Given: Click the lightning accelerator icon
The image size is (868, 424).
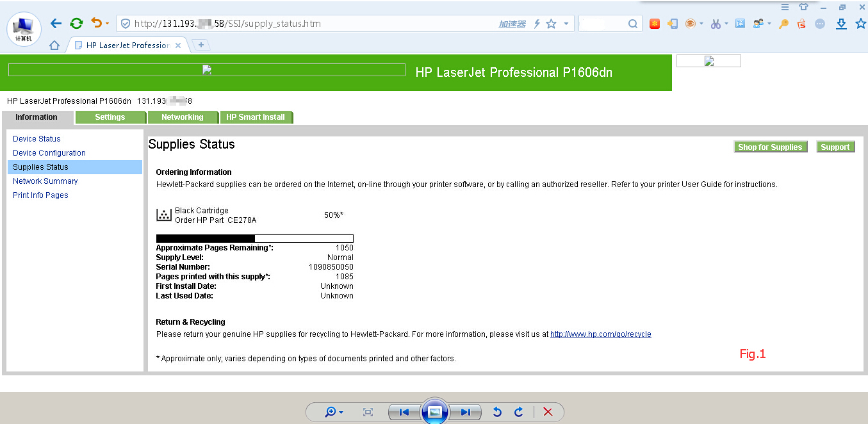Looking at the screenshot, I should coord(537,24).
